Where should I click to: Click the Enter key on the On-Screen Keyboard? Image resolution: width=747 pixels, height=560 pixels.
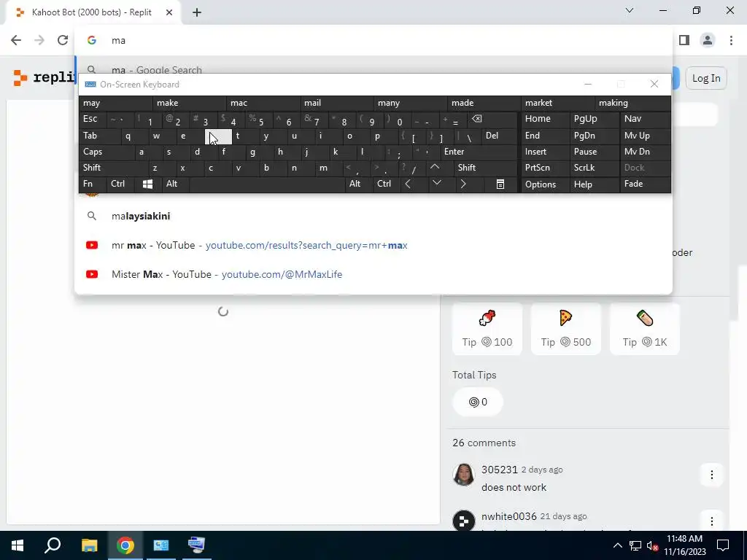click(x=479, y=152)
